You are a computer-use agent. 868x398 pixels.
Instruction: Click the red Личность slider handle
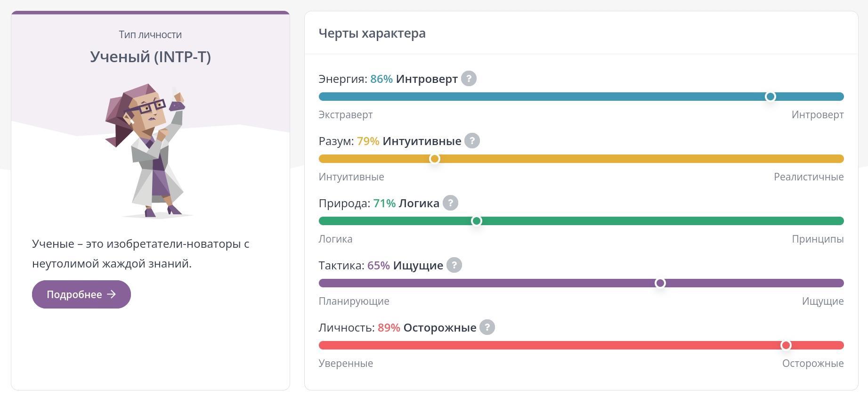tap(786, 345)
